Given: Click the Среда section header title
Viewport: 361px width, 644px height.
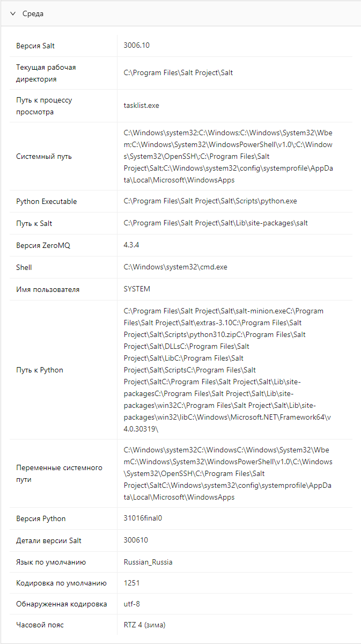Looking at the screenshot, I should (x=33, y=13).
